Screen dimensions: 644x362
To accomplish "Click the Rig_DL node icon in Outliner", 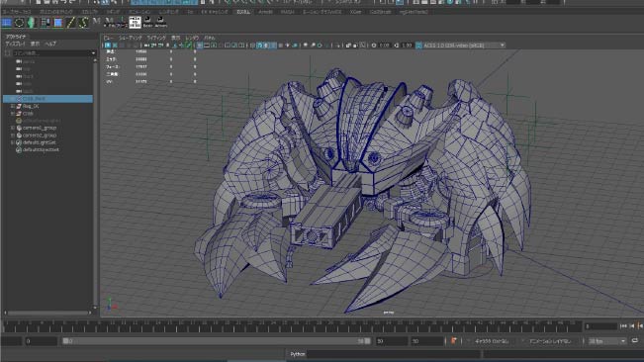I will click(x=19, y=106).
